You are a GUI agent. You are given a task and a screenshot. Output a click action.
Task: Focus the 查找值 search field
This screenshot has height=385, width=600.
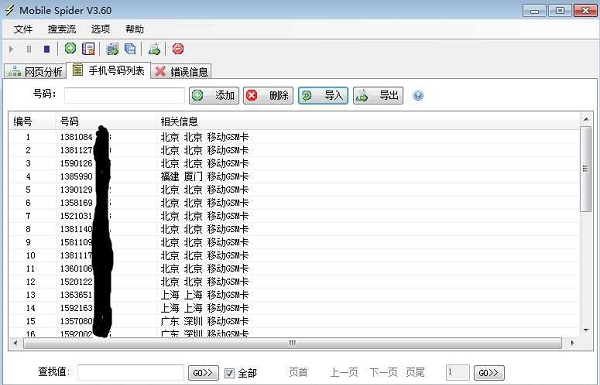(131, 372)
